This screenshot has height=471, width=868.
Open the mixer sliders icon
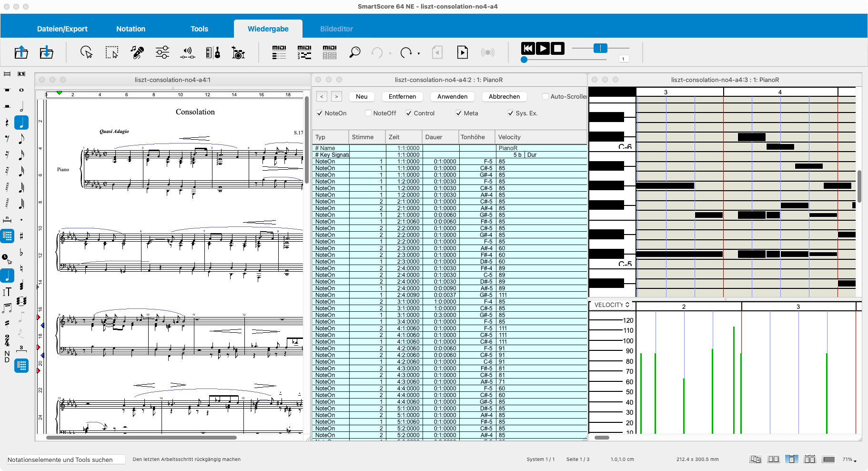[x=162, y=52]
